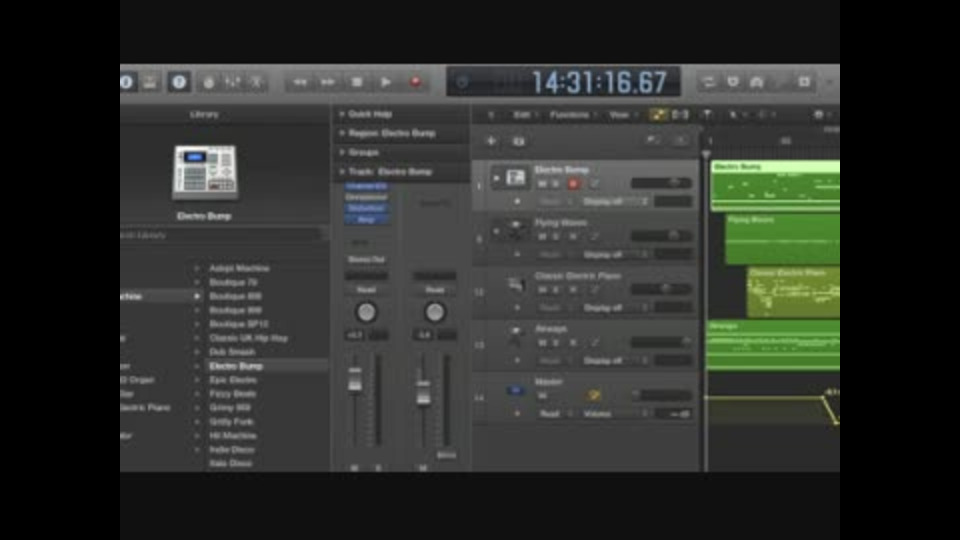
Task: Expand the Electro Bump track disclosure triangle
Action: (x=497, y=179)
